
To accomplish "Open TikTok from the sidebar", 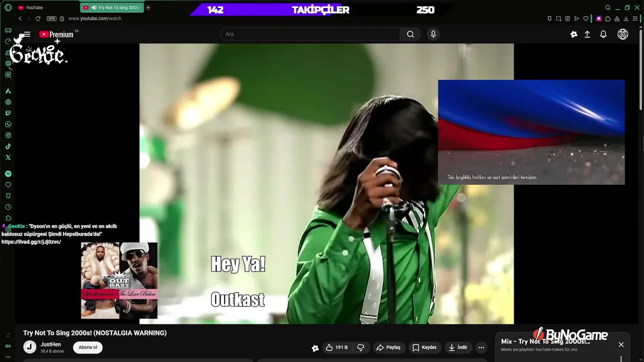I will (x=8, y=146).
